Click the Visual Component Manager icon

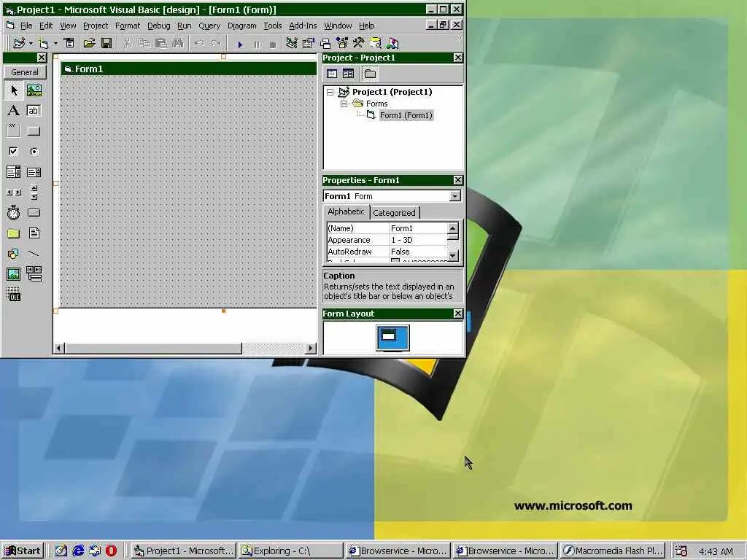coord(392,43)
